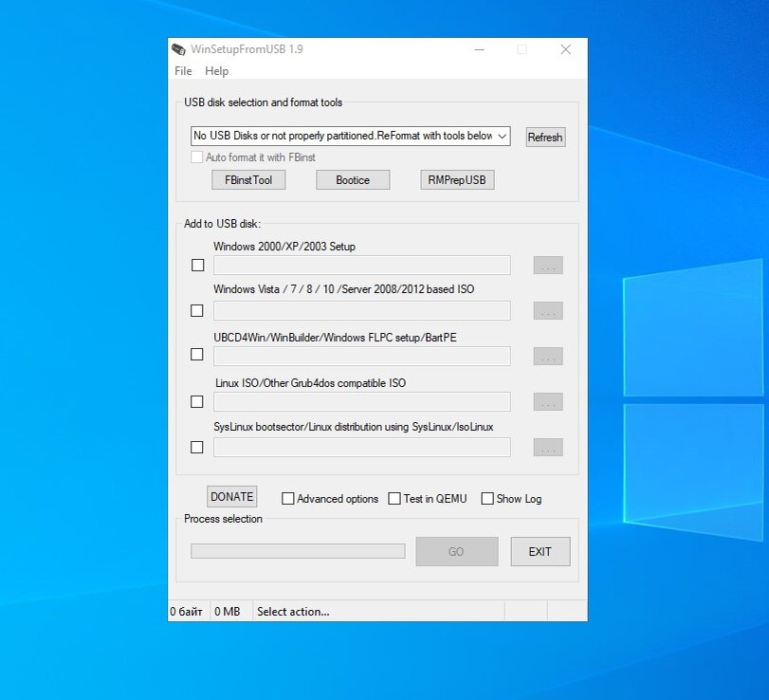Close the WinSetupFromUSB window
This screenshot has width=769, height=700.
pyautogui.click(x=565, y=49)
